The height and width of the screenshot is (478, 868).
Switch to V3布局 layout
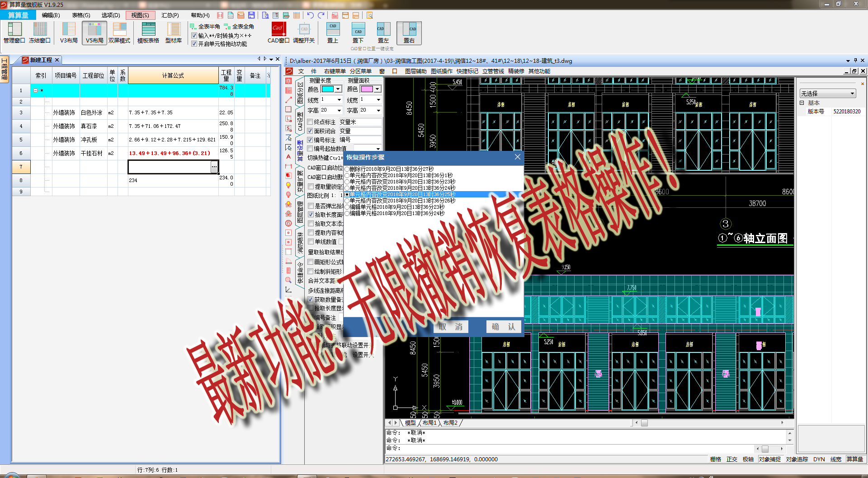coord(69,33)
